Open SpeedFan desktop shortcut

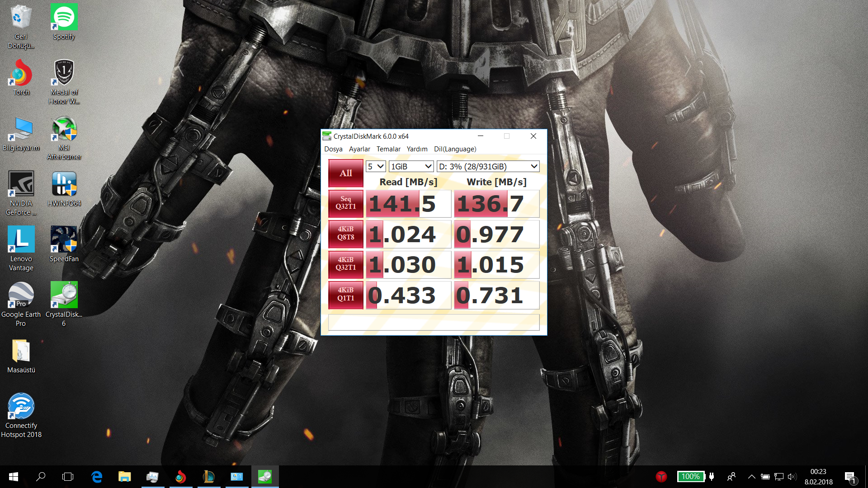tap(64, 240)
